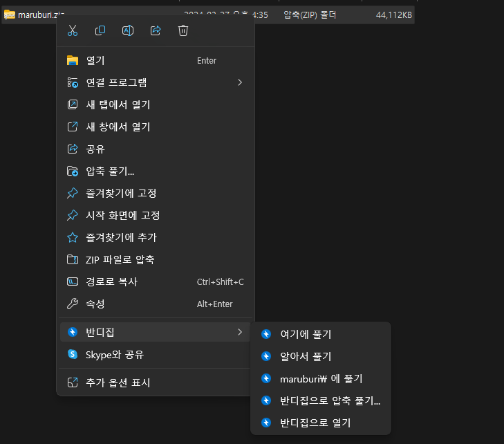Expand the 반디집 chevron arrow
Viewport: 504px width, 444px height.
240,332
